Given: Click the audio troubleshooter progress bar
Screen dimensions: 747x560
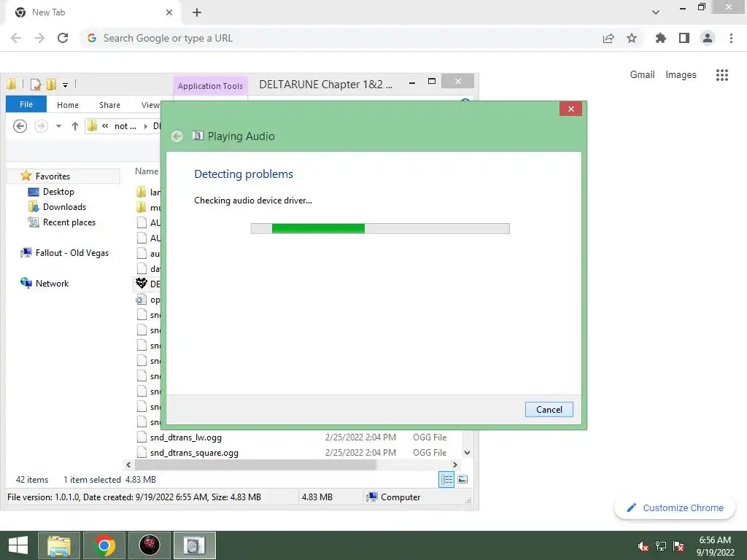Looking at the screenshot, I should click(x=380, y=228).
